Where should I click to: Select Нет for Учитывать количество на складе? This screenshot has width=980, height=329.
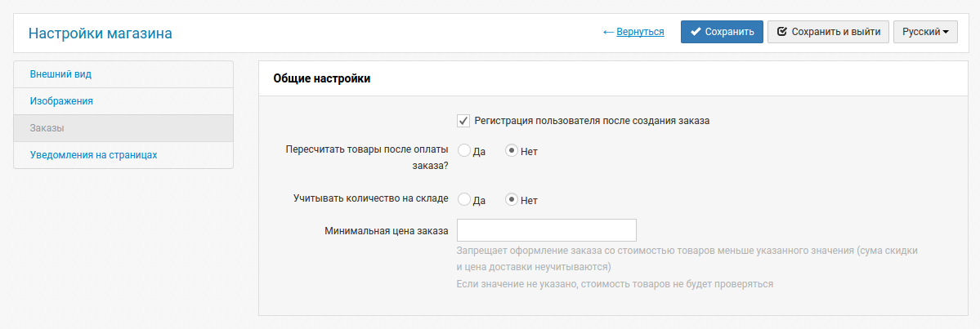pyautogui.click(x=511, y=200)
